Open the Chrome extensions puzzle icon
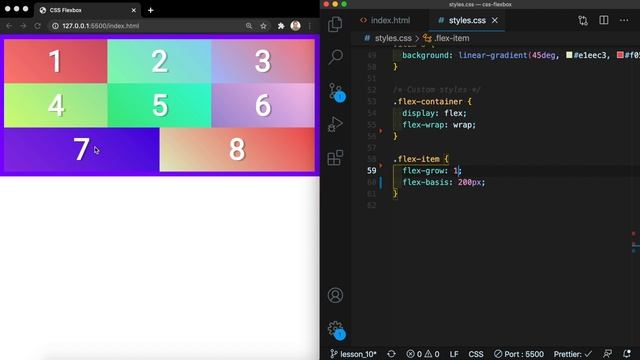 coord(281,26)
